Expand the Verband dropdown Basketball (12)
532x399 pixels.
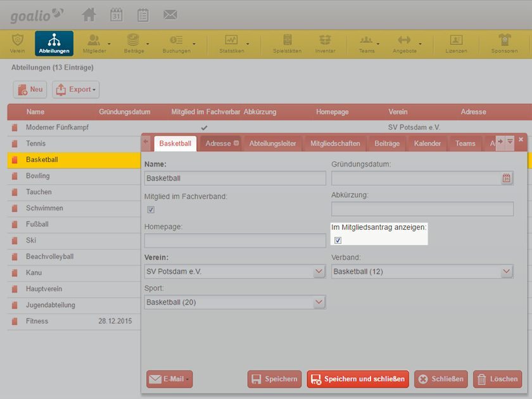tap(422, 272)
